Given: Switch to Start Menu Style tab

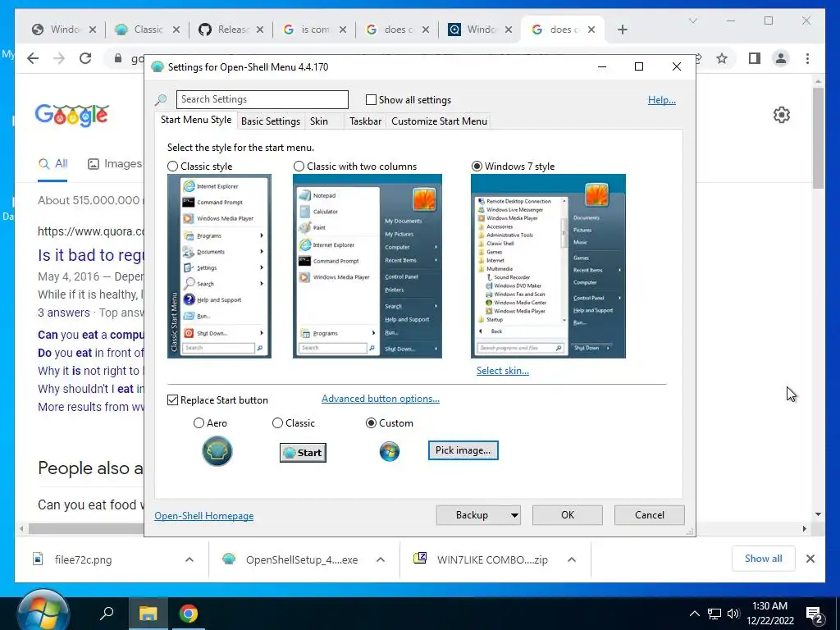Looking at the screenshot, I should tap(196, 120).
